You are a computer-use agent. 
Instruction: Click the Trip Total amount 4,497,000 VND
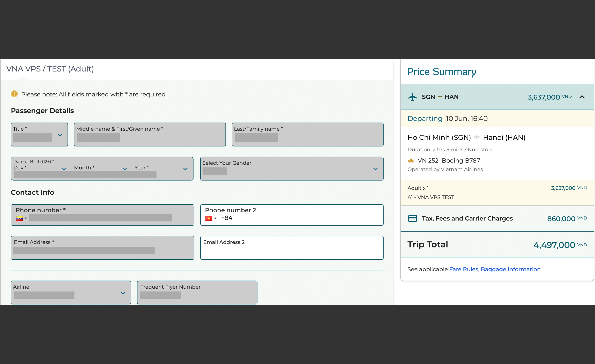click(560, 245)
